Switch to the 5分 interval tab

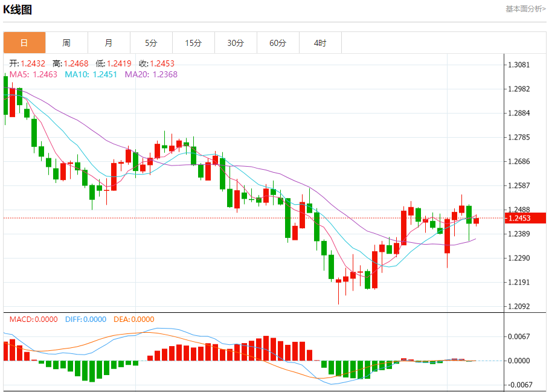(151, 43)
